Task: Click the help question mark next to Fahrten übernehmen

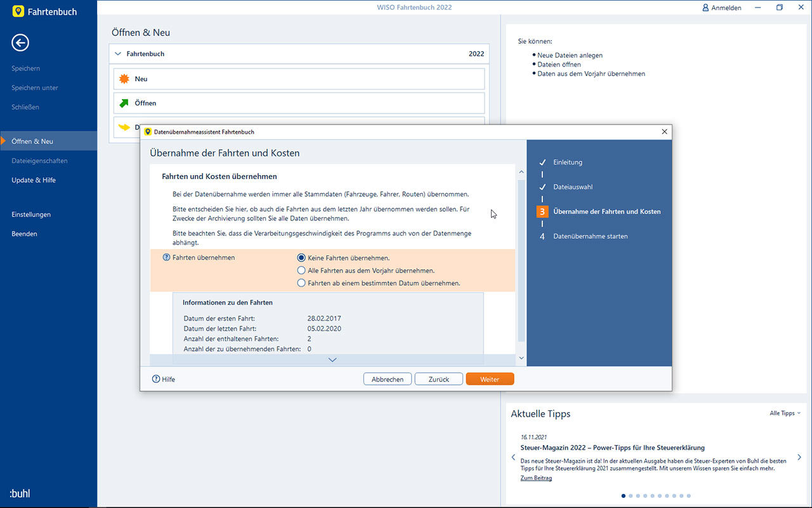Action: pyautogui.click(x=167, y=258)
